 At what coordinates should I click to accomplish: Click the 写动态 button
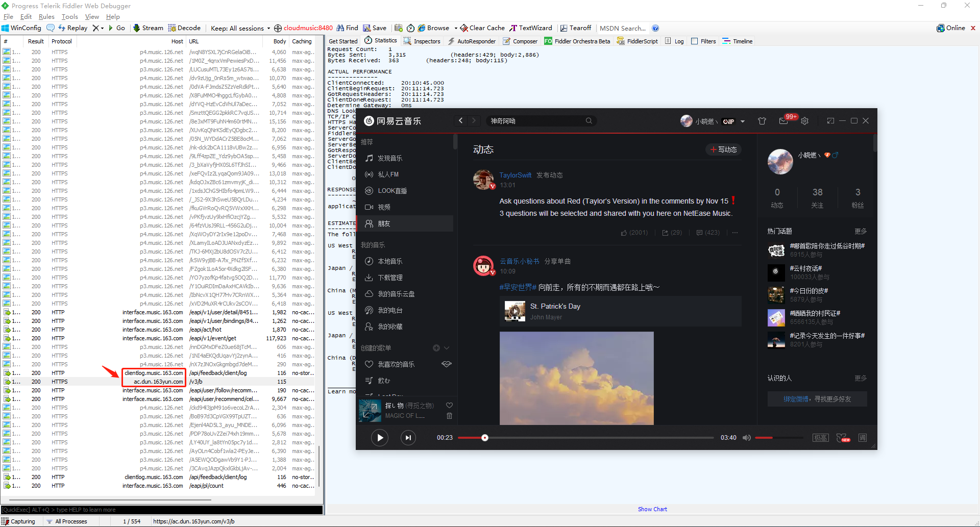723,149
